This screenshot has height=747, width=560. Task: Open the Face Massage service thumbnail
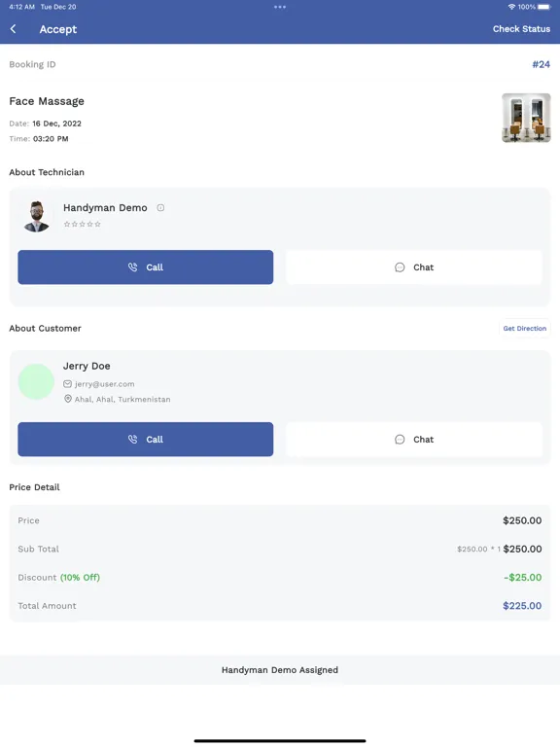[x=526, y=118]
